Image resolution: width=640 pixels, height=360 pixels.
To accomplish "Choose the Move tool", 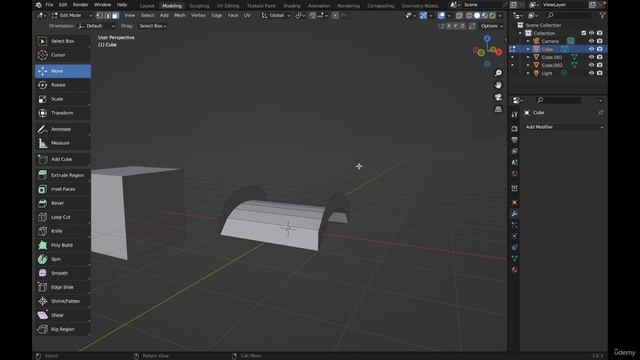I will pos(63,71).
